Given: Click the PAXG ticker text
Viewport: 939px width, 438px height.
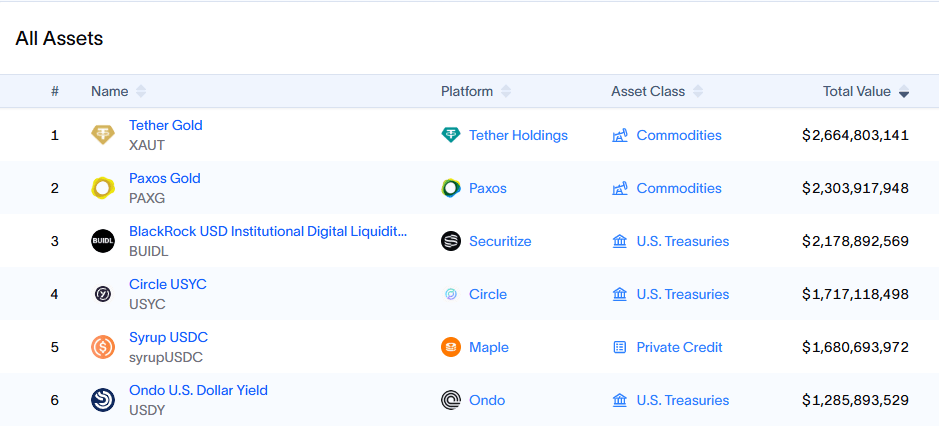Looking at the screenshot, I should click(147, 198).
